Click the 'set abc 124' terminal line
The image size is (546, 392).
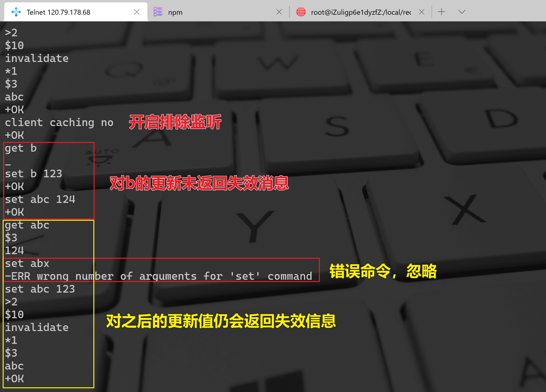click(40, 200)
